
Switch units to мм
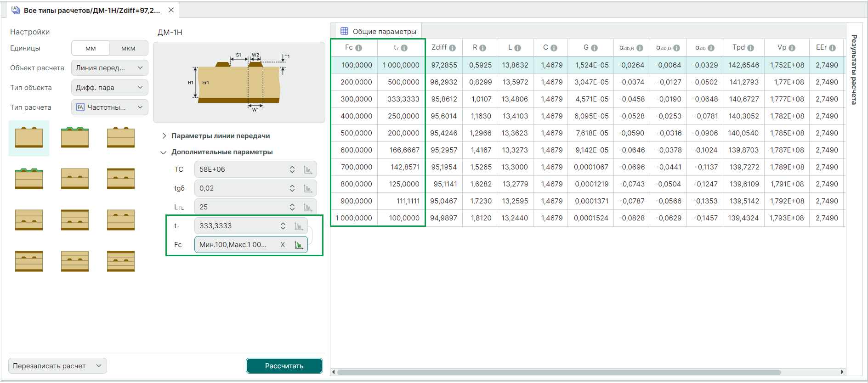tap(91, 48)
